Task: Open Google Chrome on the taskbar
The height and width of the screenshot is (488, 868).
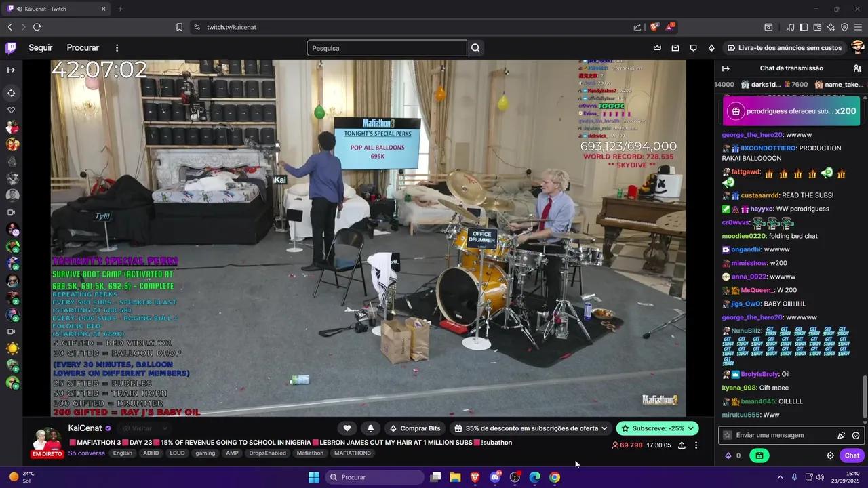Action: click(x=555, y=477)
